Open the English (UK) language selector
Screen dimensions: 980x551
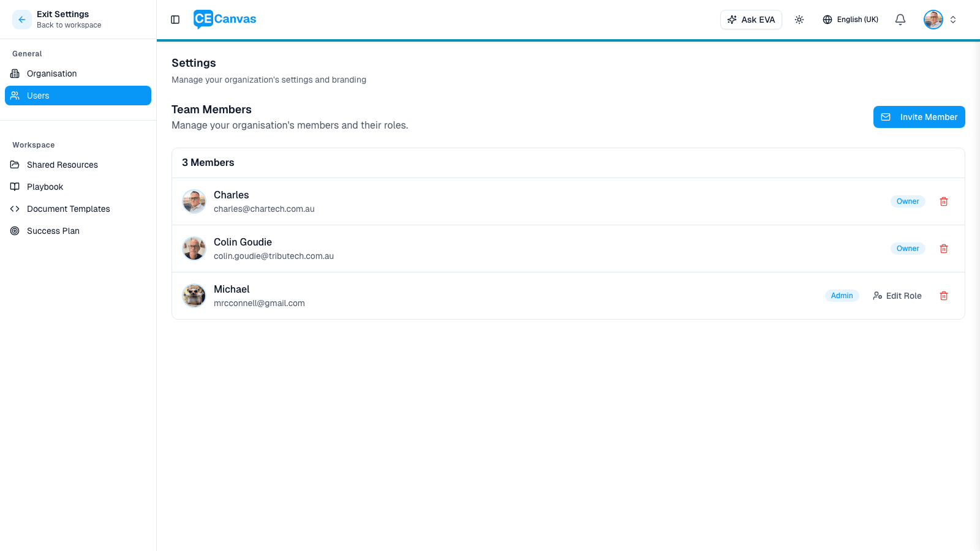(x=850, y=19)
